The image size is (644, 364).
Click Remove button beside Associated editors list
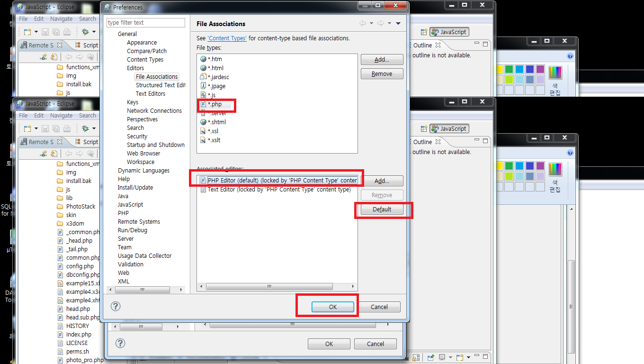coord(382,195)
